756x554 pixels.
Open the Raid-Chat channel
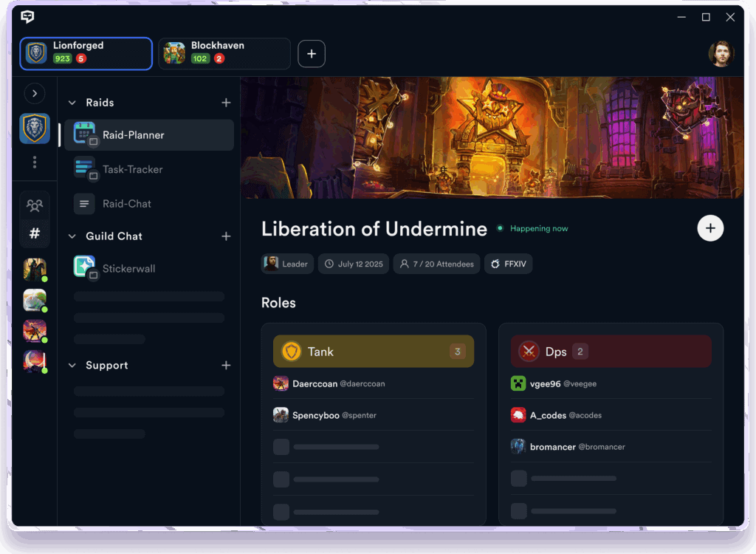pyautogui.click(x=126, y=204)
